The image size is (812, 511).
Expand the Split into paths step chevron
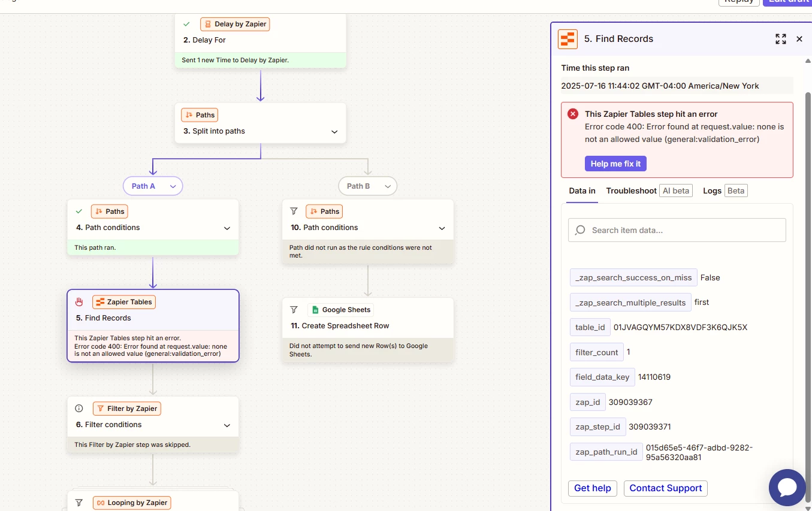tap(334, 132)
